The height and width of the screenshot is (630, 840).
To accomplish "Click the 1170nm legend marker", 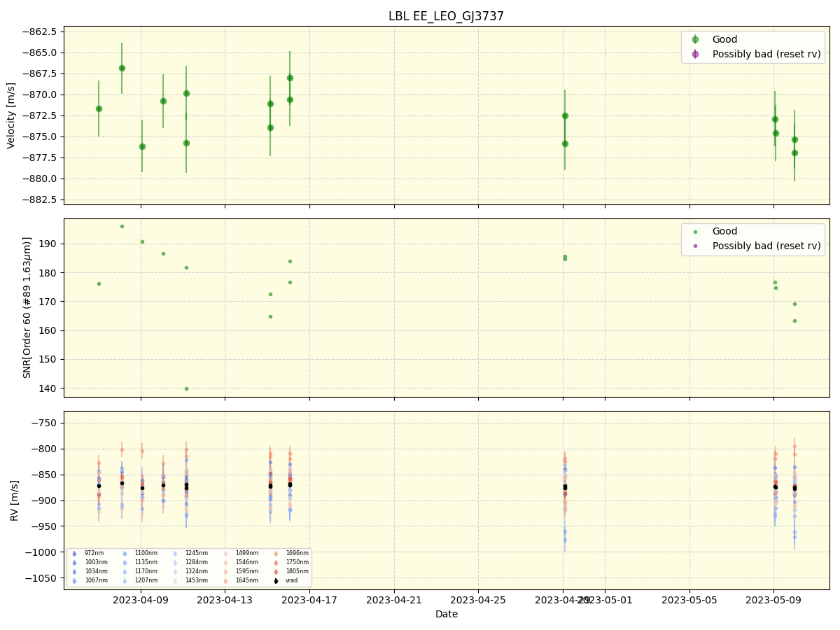I will point(125,572).
